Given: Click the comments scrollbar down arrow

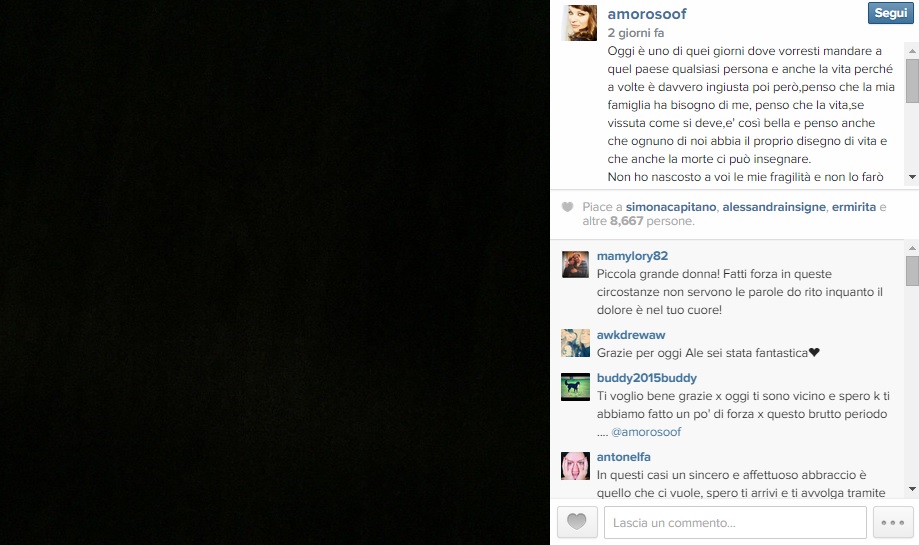Looking at the screenshot, I should coord(912,489).
